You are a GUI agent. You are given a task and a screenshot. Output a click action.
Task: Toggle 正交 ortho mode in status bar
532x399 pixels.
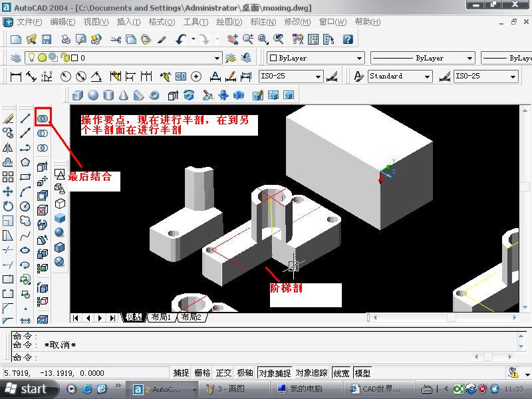tap(224, 373)
